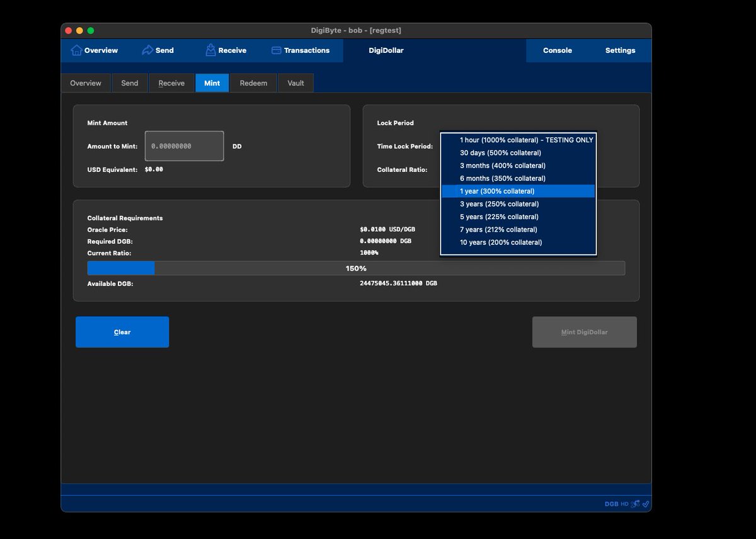Switch to the DigiDollar Send sub-tab
The width and height of the screenshot is (756, 539).
point(130,83)
